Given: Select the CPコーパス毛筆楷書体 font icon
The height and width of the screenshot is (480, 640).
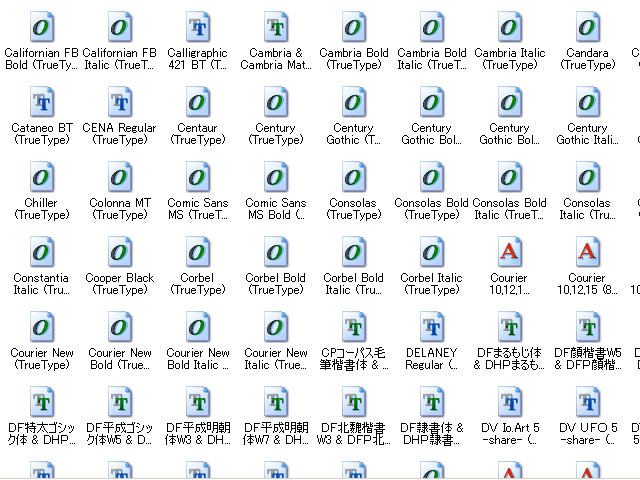Looking at the screenshot, I should [353, 327].
